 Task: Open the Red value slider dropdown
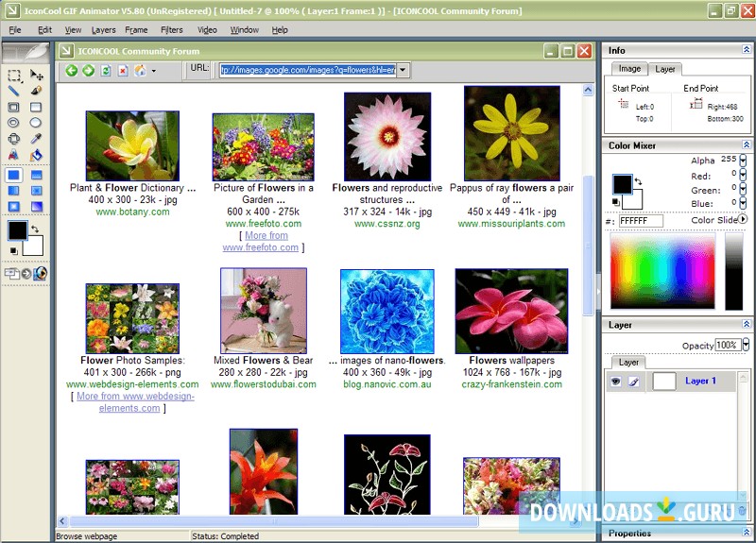click(x=743, y=175)
